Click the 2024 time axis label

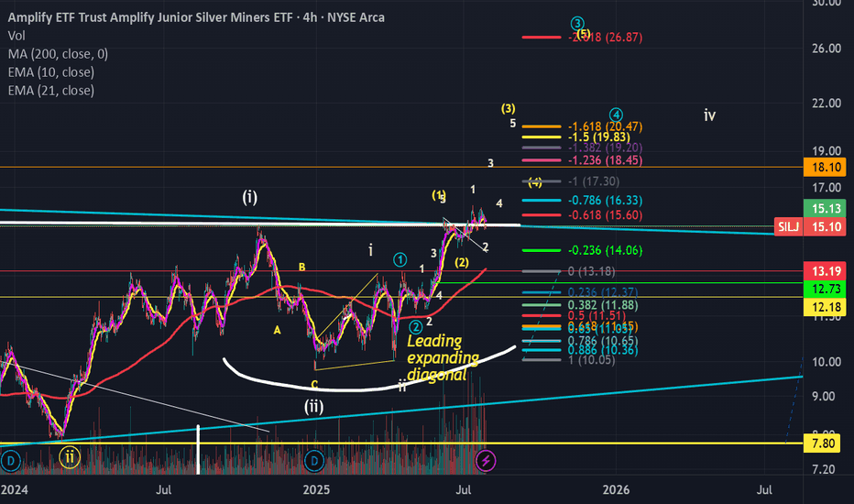(x=14, y=490)
